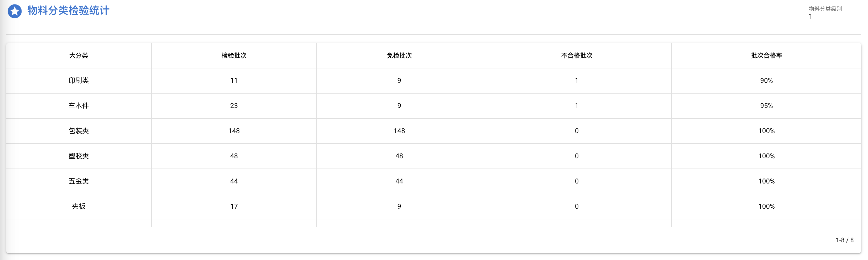
Task: Click the blue star icon beside the title
Action: click(14, 11)
